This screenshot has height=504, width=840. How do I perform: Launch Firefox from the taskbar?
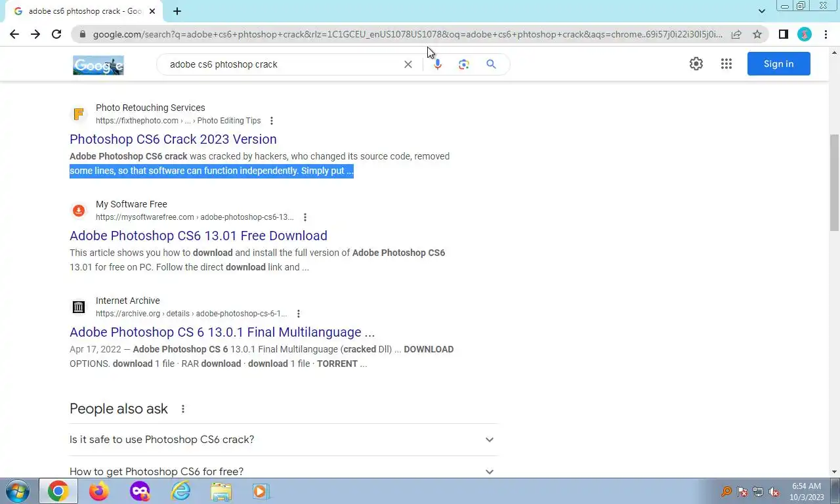(99, 492)
